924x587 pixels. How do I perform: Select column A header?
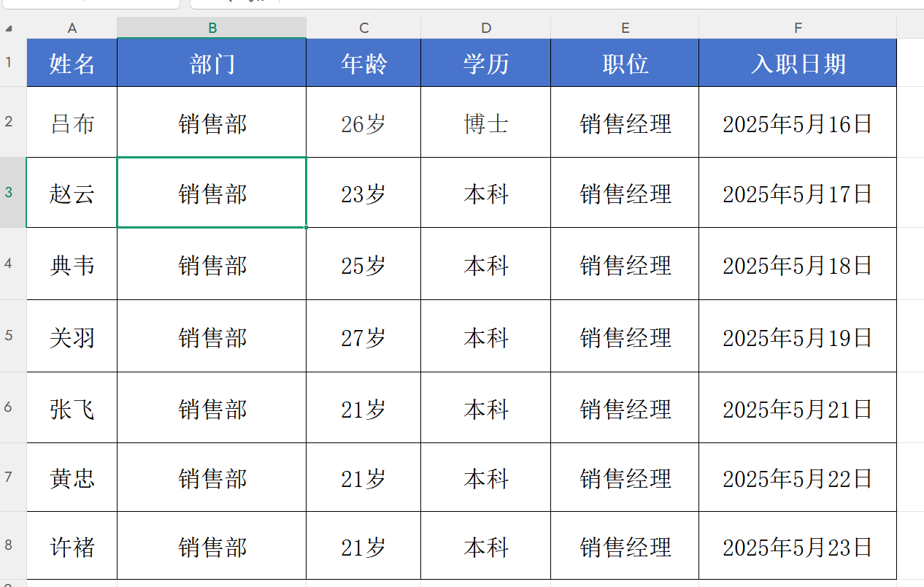point(72,28)
